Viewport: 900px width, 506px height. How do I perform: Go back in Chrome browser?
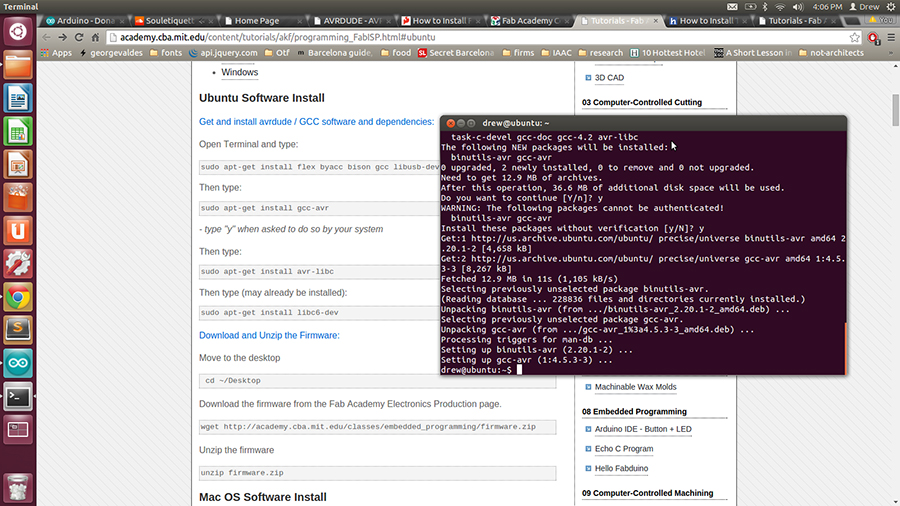point(46,37)
